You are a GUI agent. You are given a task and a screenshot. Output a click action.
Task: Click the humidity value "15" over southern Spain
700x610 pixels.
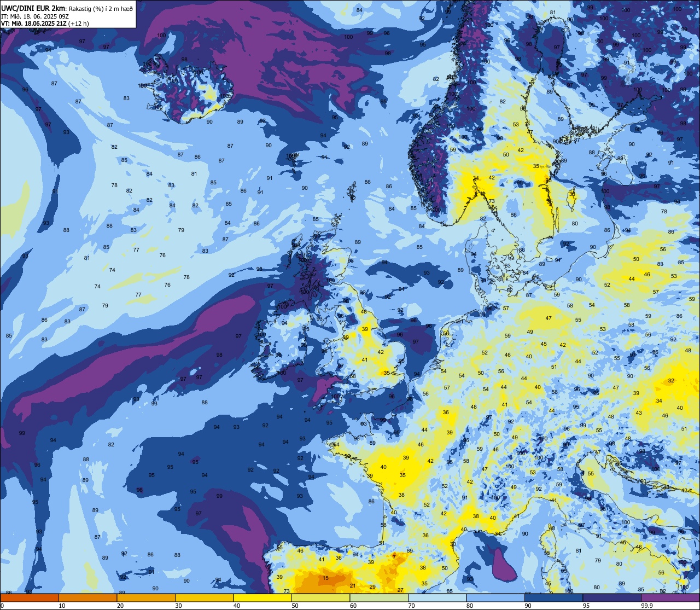326,578
